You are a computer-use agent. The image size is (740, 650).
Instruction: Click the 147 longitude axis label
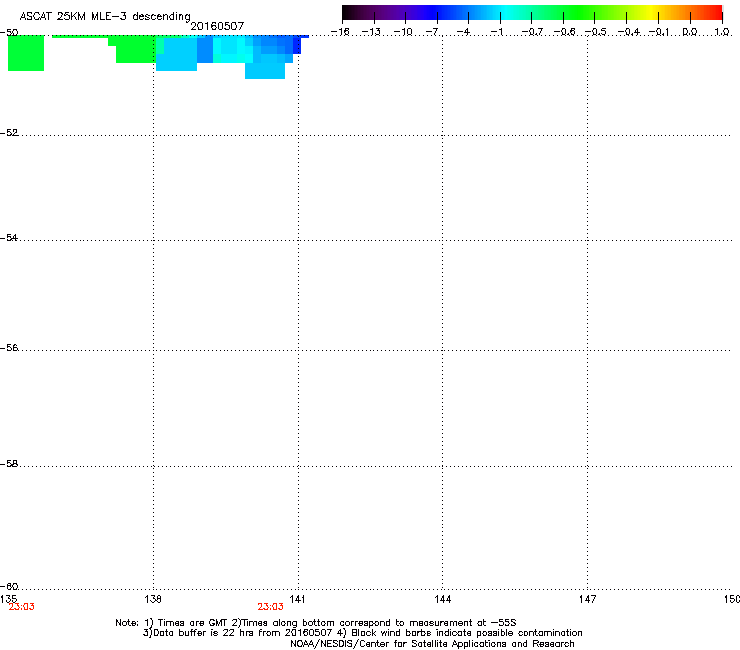click(x=588, y=599)
